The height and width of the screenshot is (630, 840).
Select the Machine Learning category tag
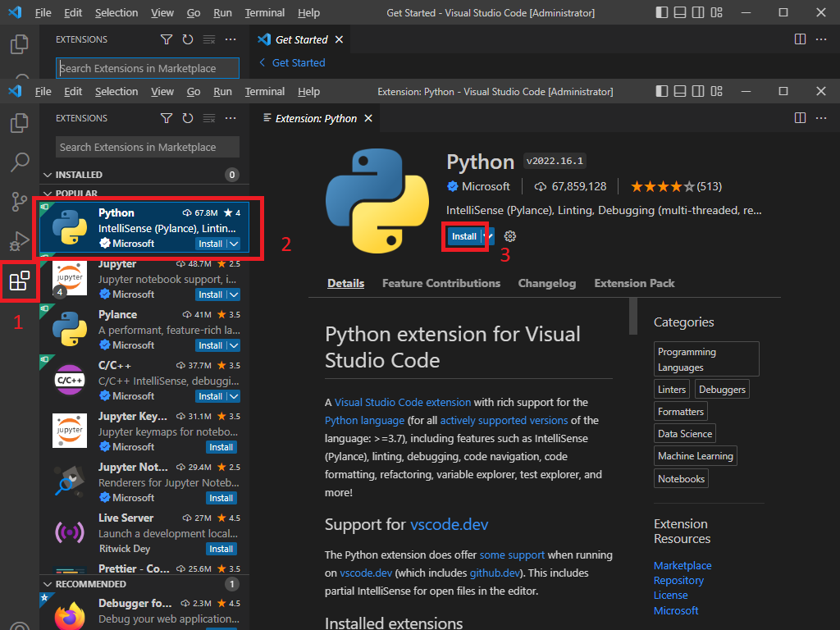[x=696, y=456]
